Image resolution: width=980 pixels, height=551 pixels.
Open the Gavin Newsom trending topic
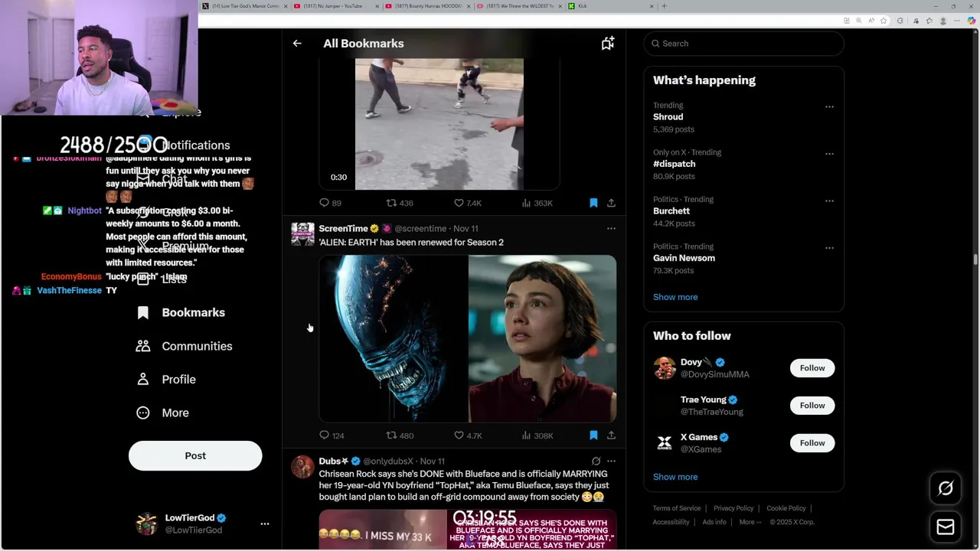pos(684,258)
